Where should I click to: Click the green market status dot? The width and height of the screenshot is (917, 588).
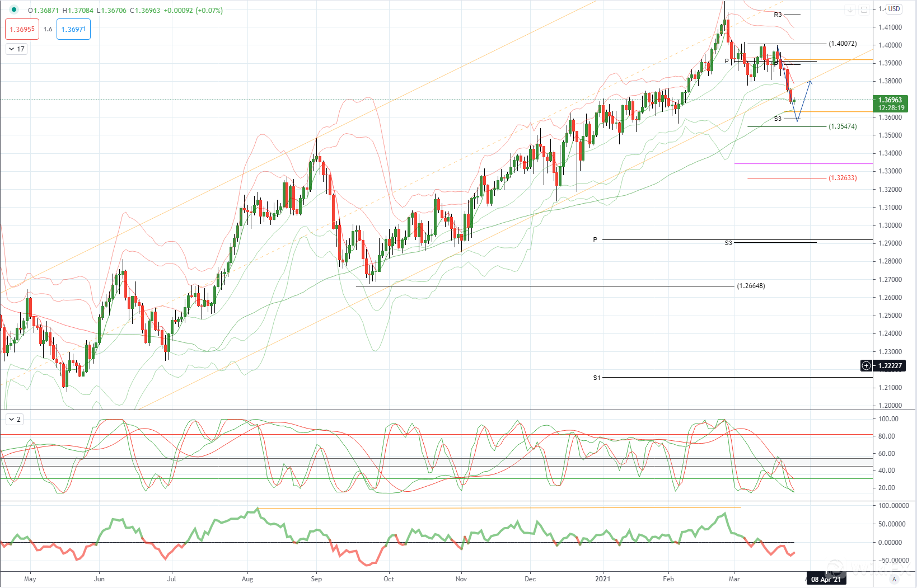(14, 10)
